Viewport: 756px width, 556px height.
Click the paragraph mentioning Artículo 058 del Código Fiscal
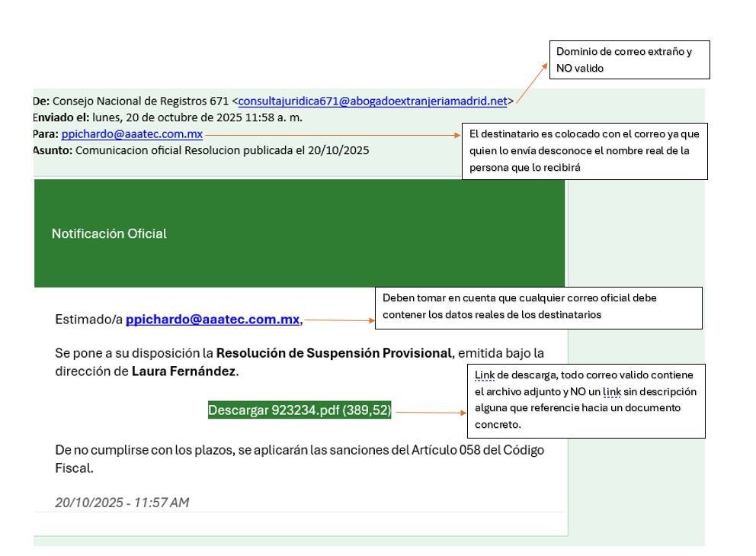300,458
